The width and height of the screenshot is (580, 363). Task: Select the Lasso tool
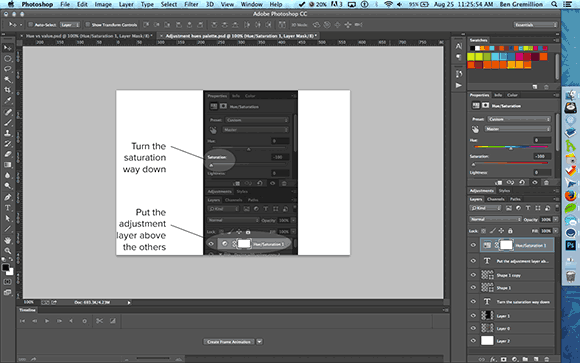[x=7, y=69]
